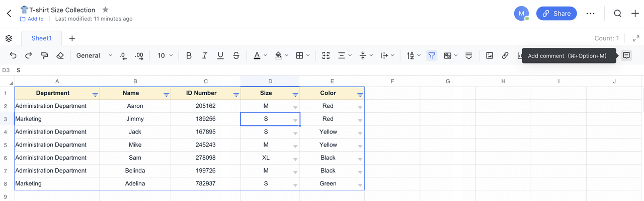Viewport: 644px width, 201px height.
Task: Click the blue Share button
Action: coord(556,14)
